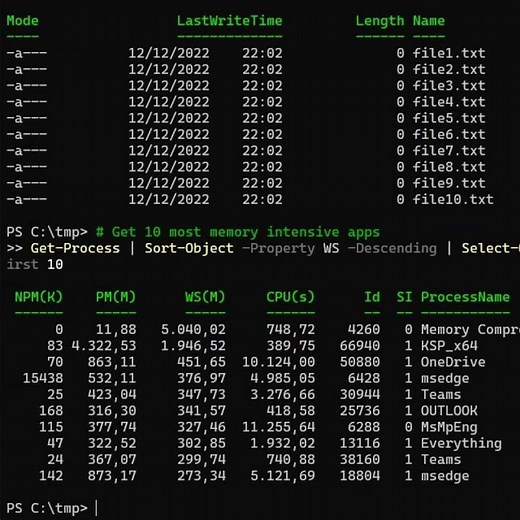Select file4.txt in the listing
This screenshot has width=520, height=520.
click(x=449, y=102)
